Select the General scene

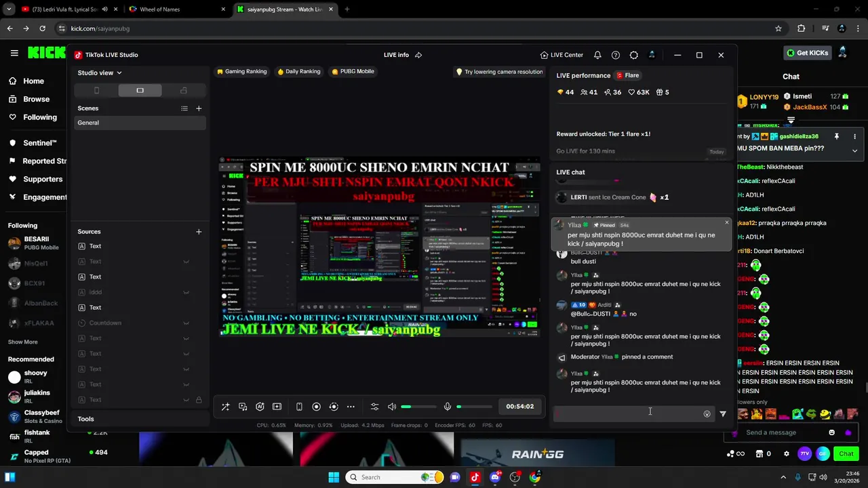[140, 123]
